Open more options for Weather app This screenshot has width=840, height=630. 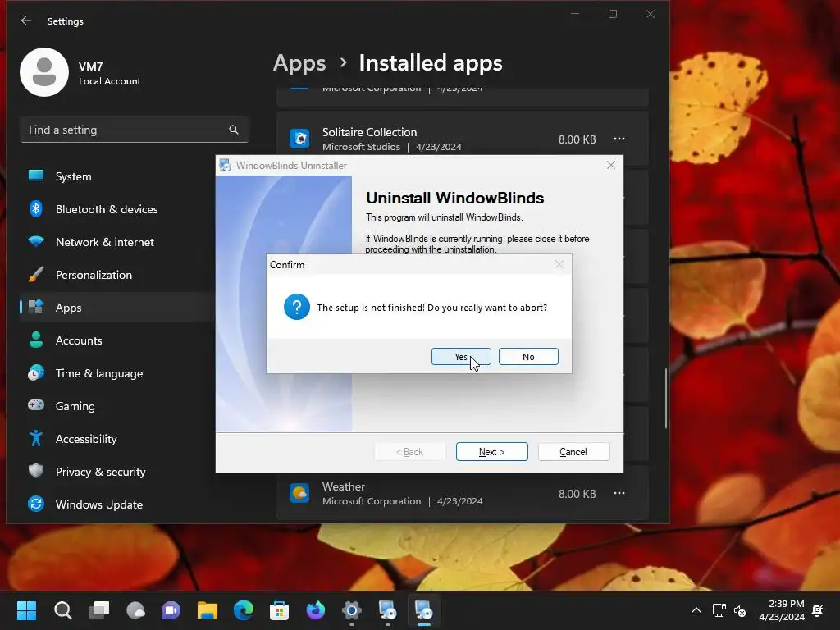(x=619, y=493)
